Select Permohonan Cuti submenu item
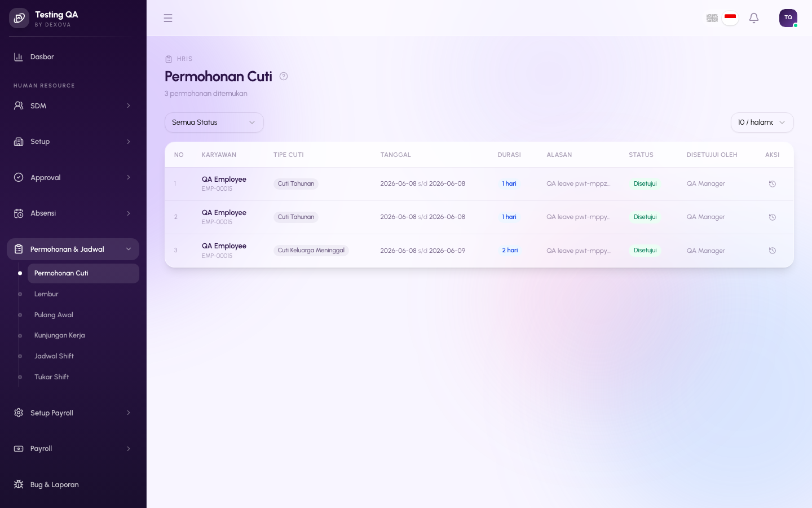This screenshot has width=812, height=508. pyautogui.click(x=83, y=273)
